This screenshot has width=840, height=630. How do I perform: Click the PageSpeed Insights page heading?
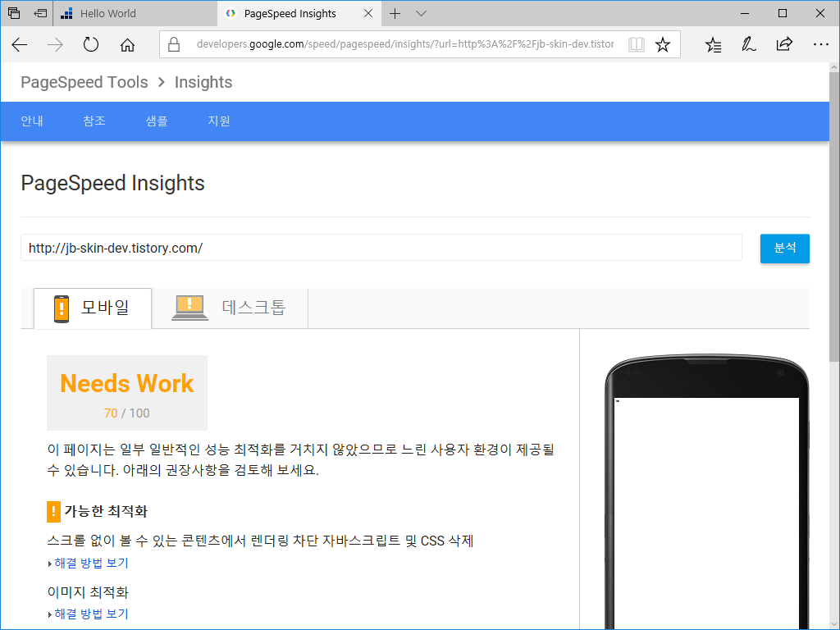(112, 183)
